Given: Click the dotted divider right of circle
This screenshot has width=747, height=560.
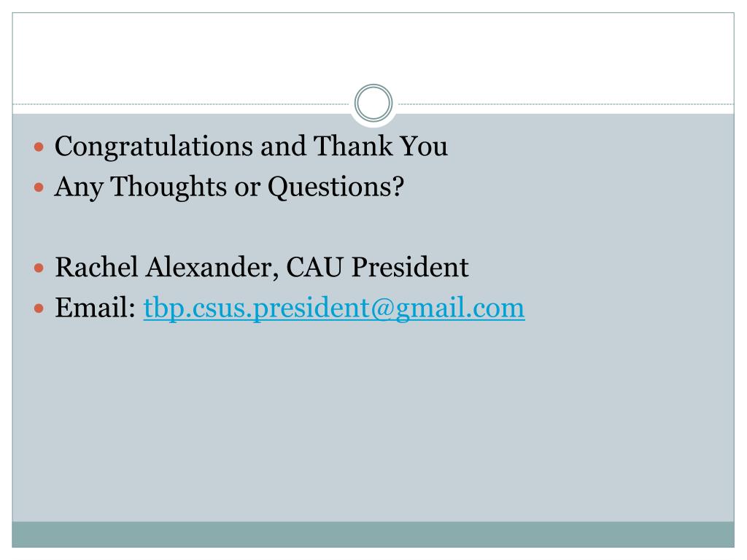Looking at the screenshot, I should coord(566,104).
